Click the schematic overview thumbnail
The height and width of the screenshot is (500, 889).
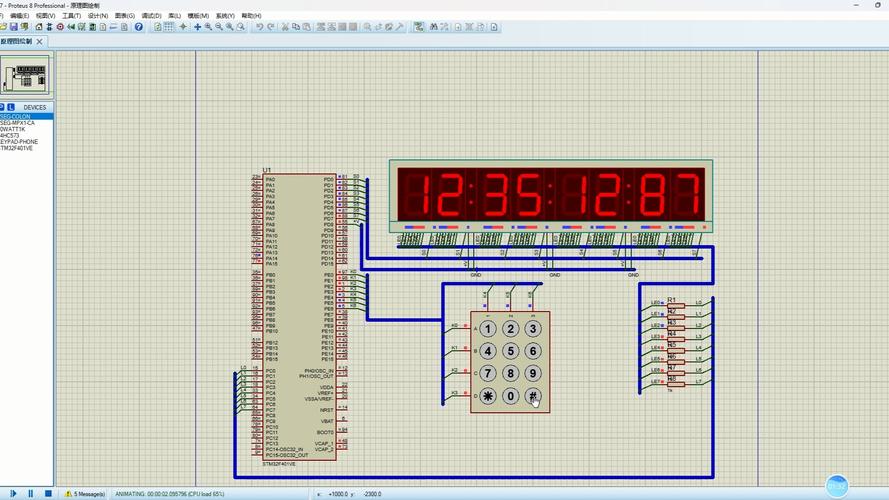[26, 75]
